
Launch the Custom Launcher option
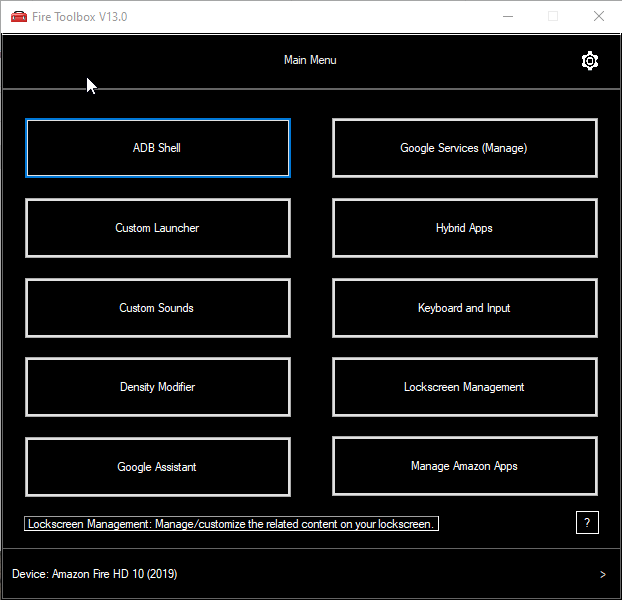[158, 228]
